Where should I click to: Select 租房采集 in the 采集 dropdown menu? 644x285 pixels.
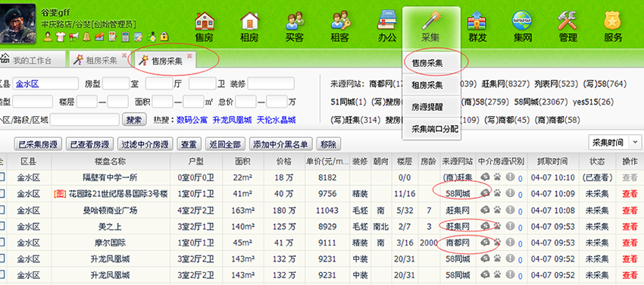[x=427, y=86]
